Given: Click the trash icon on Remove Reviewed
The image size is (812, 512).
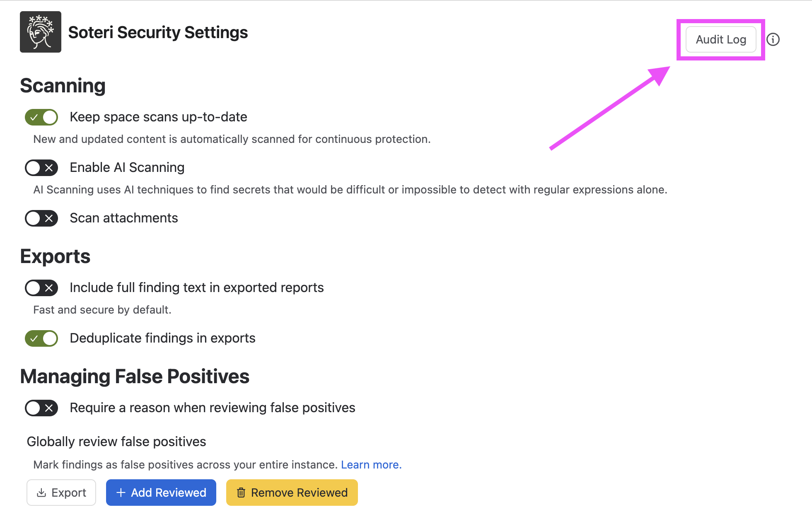Looking at the screenshot, I should (x=241, y=493).
